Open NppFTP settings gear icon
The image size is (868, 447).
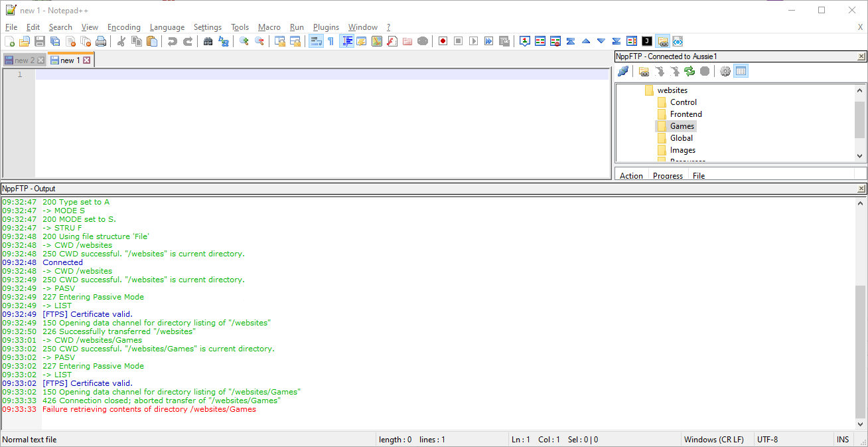(x=725, y=71)
